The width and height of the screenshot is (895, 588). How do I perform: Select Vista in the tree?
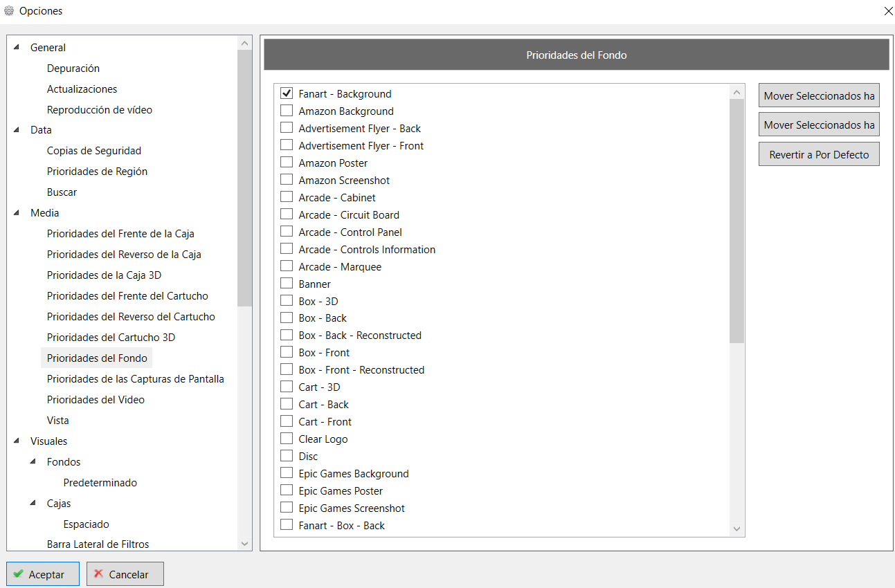point(58,421)
